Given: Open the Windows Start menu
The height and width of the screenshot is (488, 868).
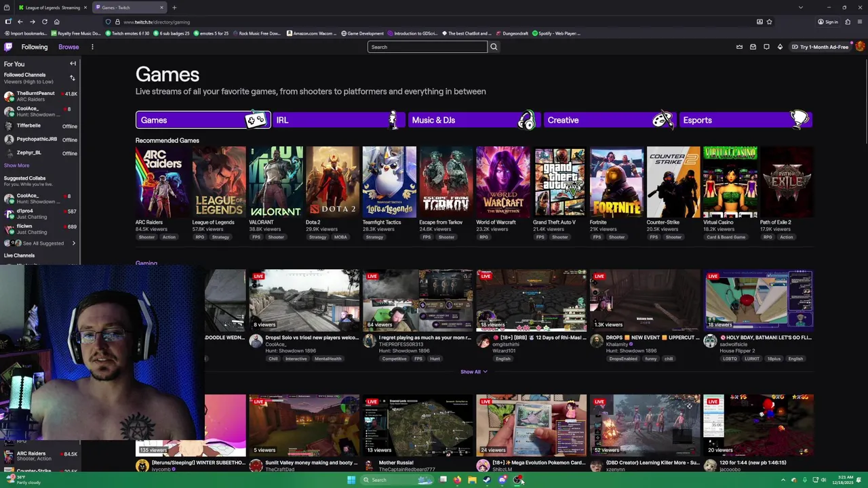Looking at the screenshot, I should tap(351, 480).
